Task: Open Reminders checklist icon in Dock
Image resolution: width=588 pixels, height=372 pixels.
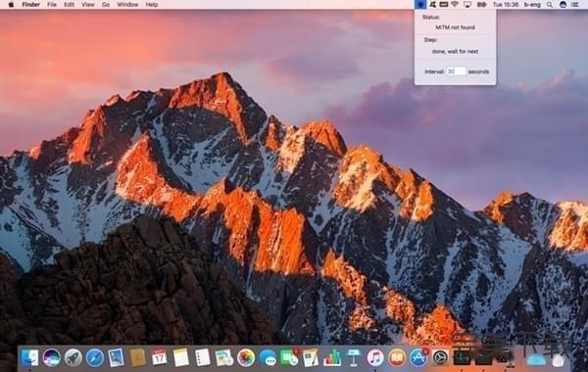Action: [x=203, y=357]
